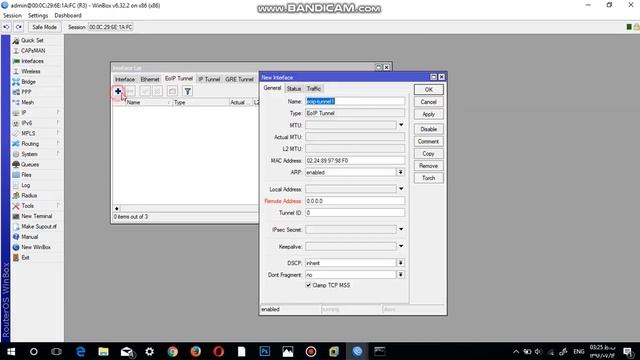
Task: Switch to the GRE Tunnel tab
Action: 239,79
